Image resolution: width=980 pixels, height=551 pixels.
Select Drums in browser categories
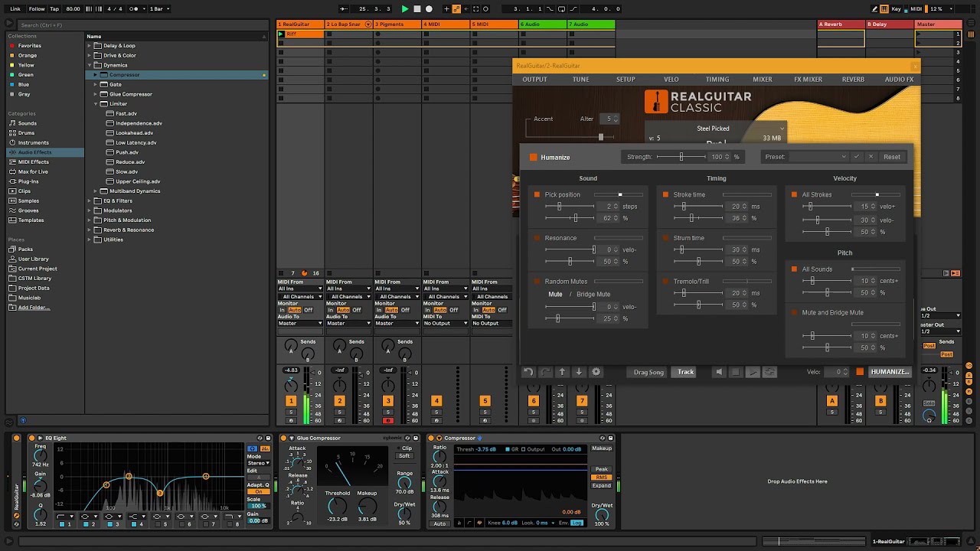[x=26, y=133]
